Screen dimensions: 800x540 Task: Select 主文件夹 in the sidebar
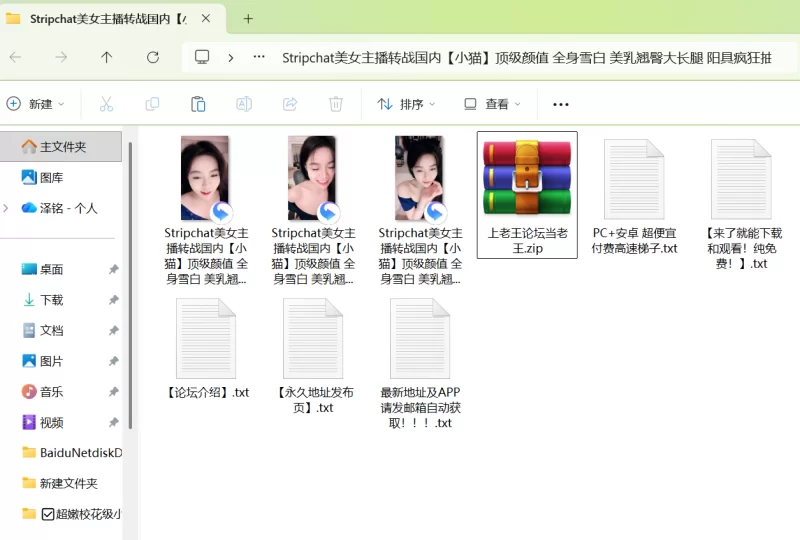62,147
